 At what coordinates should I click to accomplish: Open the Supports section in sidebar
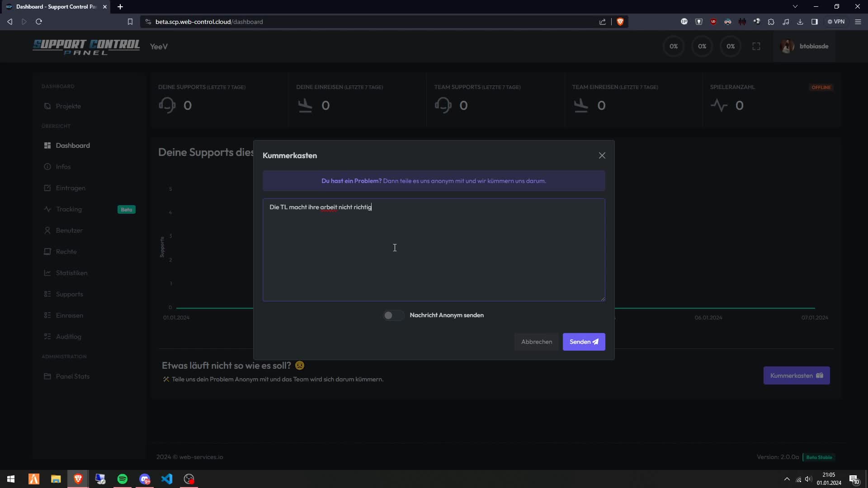69,294
